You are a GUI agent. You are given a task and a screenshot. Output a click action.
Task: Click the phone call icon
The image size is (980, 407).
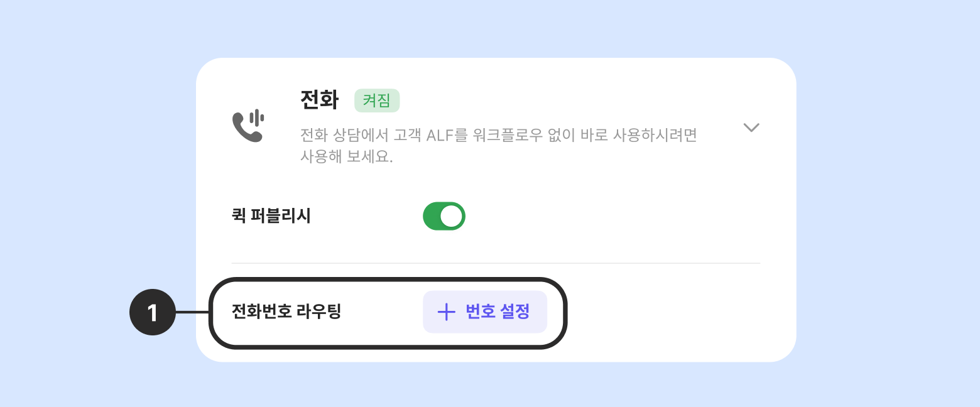click(x=248, y=126)
